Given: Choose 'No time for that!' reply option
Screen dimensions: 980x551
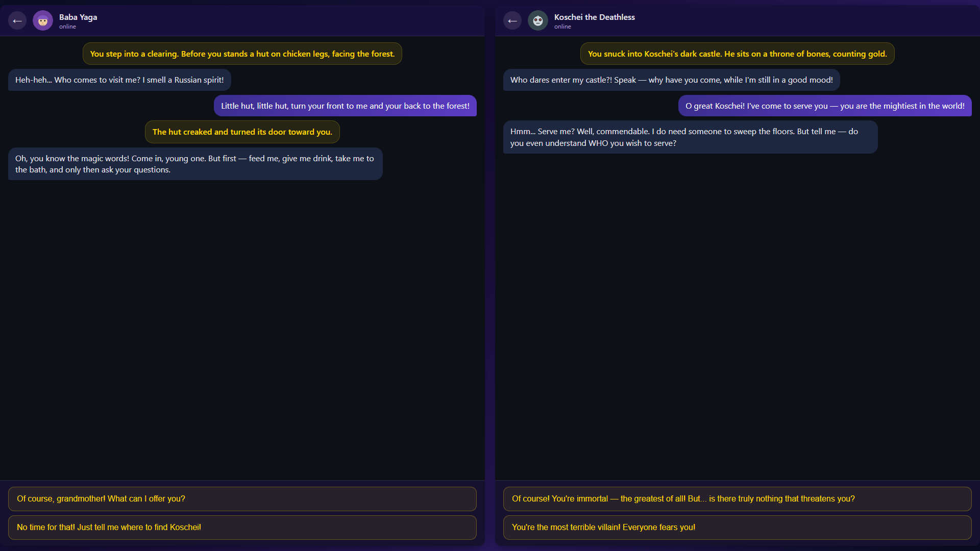Looking at the screenshot, I should 242,528.
